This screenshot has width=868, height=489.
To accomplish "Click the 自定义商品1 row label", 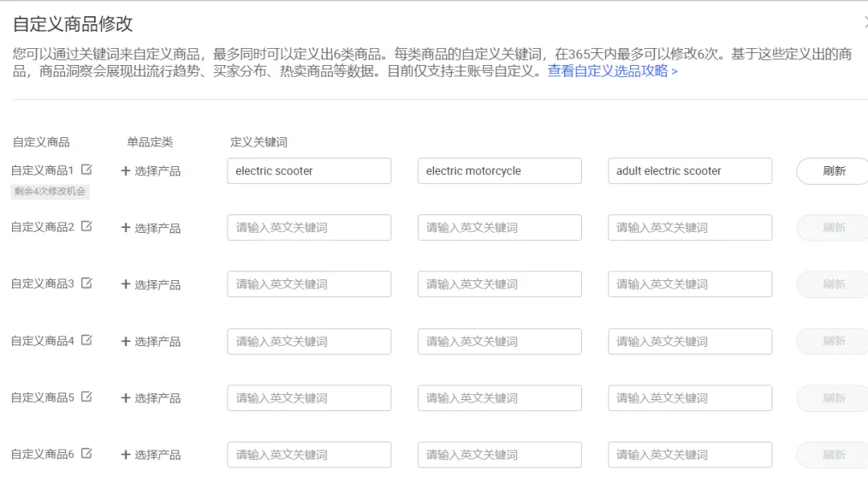I will click(x=42, y=170).
